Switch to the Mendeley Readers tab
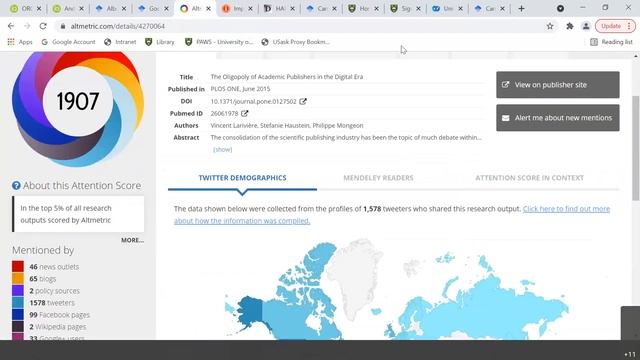 point(378,178)
